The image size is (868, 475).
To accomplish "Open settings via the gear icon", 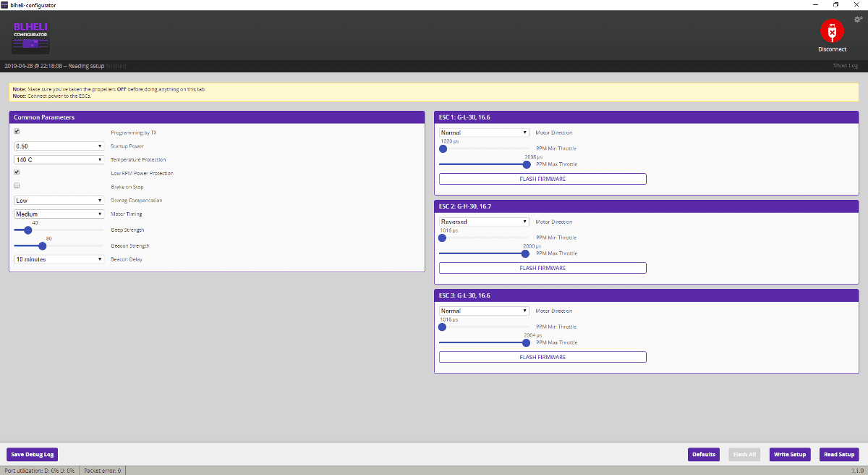I will pos(858,20).
